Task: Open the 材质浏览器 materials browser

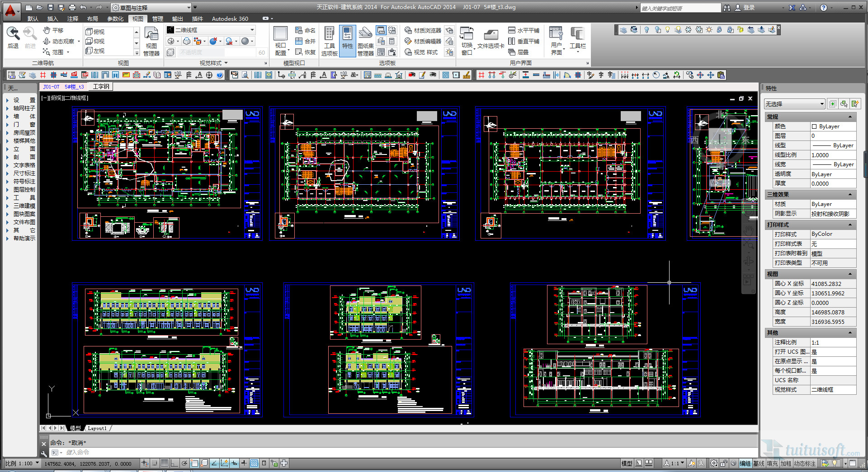Action: [x=423, y=30]
